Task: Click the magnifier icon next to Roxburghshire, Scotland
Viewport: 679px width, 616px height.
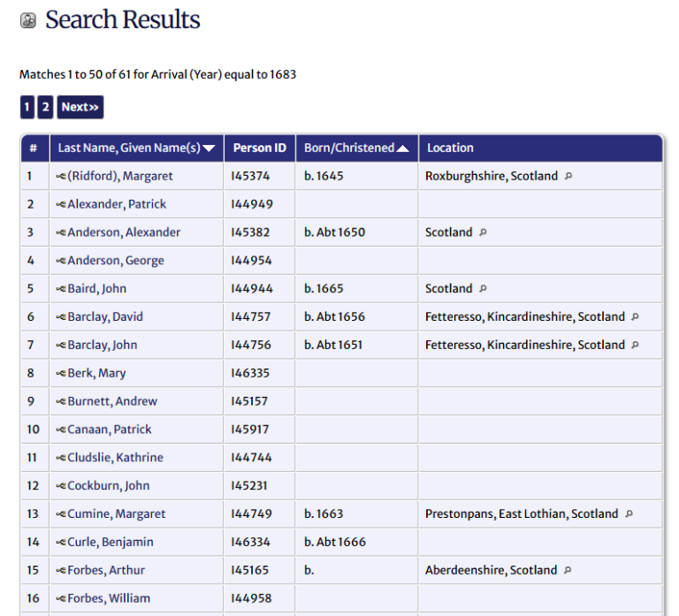Action: point(568,176)
